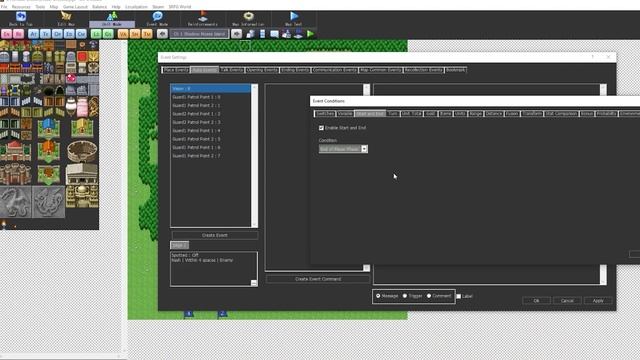The image size is (640, 360).
Task: Switch to the Unit Total condition tab
Action: pyautogui.click(x=411, y=113)
